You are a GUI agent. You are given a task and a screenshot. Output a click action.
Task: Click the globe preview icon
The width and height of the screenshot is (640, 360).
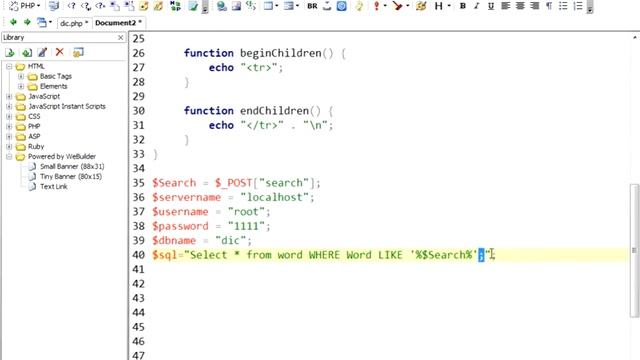(222, 6)
